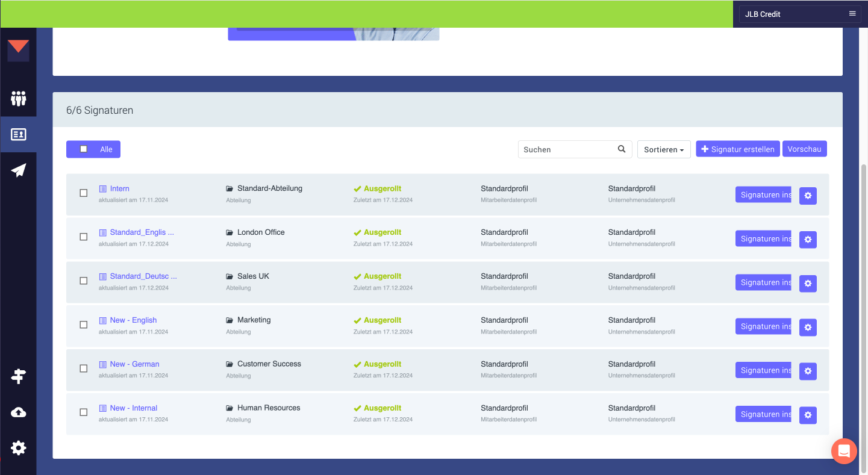Click the folder icon beside Marketing

pos(229,320)
